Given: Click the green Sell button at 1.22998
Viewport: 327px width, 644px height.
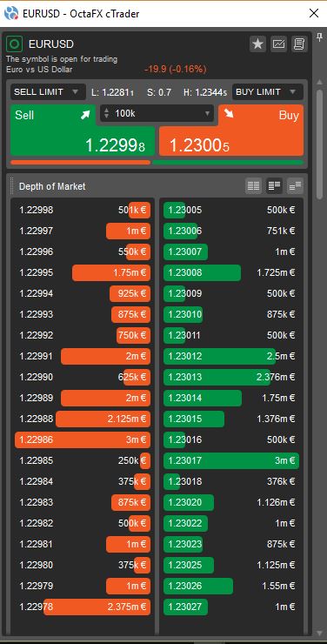Looking at the screenshot, I should pyautogui.click(x=83, y=131).
